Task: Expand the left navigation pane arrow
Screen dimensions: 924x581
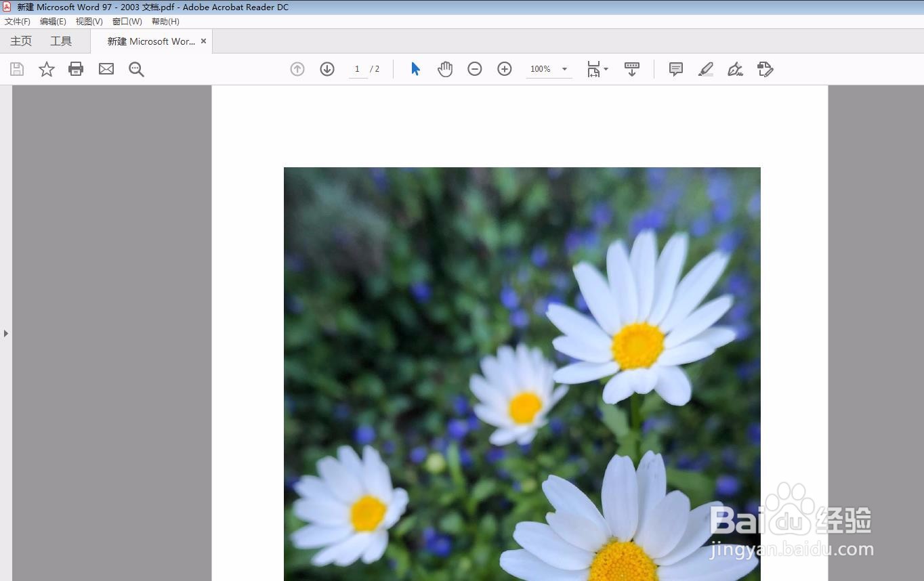Action: [6, 333]
